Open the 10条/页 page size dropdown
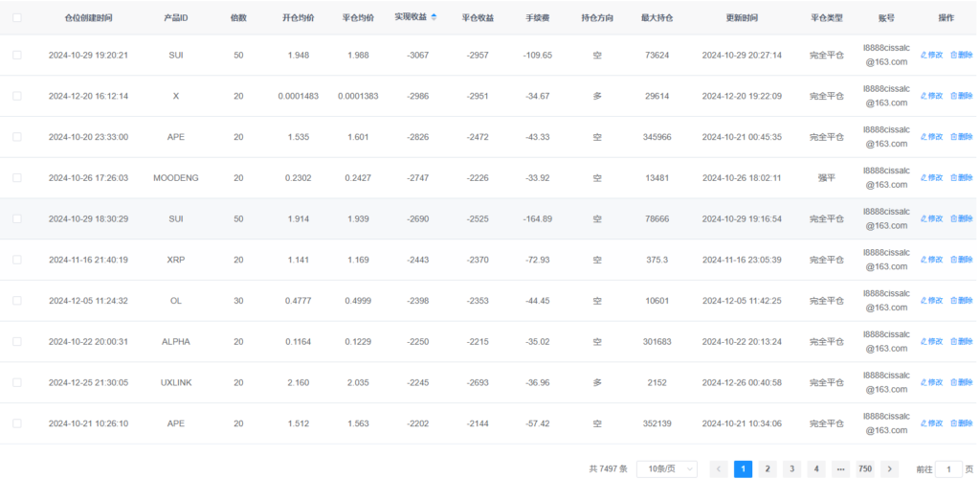 tap(666, 468)
